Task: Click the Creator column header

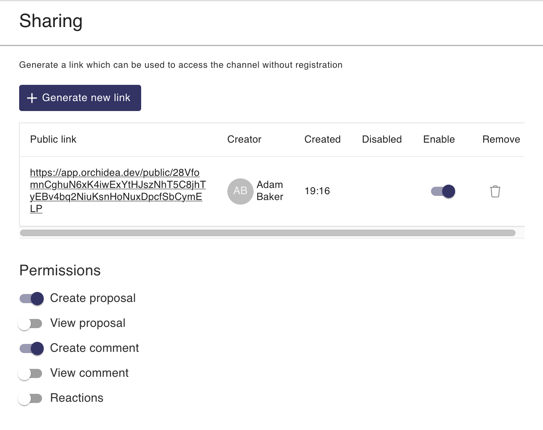Action: 244,139
